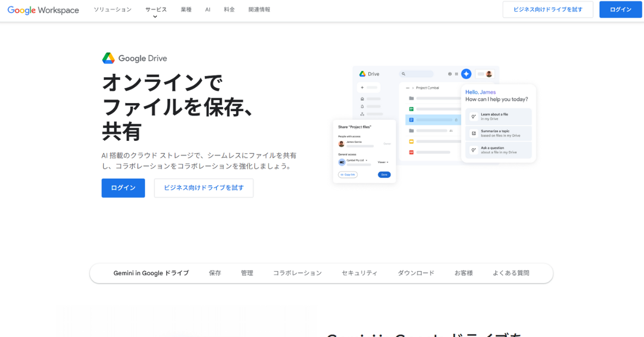Click the search field in the Drive preview
This screenshot has height=337, width=644.
(x=416, y=74)
